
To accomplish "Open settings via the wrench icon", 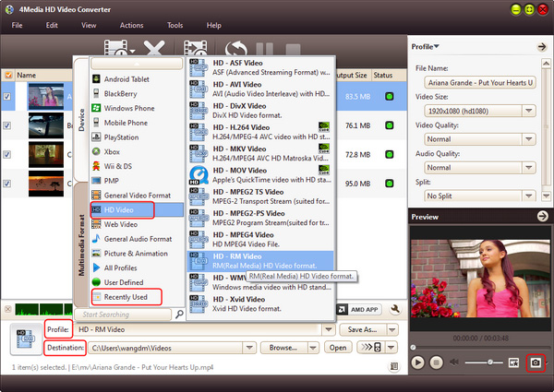I will [x=395, y=310].
